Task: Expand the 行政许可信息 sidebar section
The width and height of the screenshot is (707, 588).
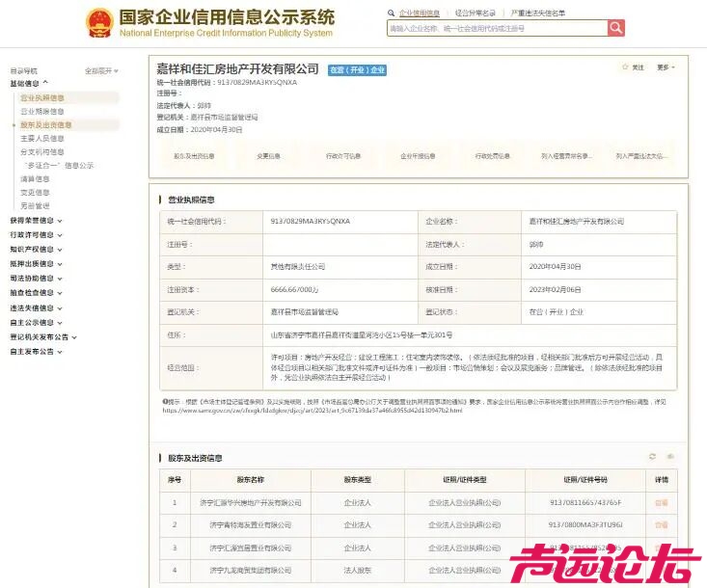Action: (36, 235)
